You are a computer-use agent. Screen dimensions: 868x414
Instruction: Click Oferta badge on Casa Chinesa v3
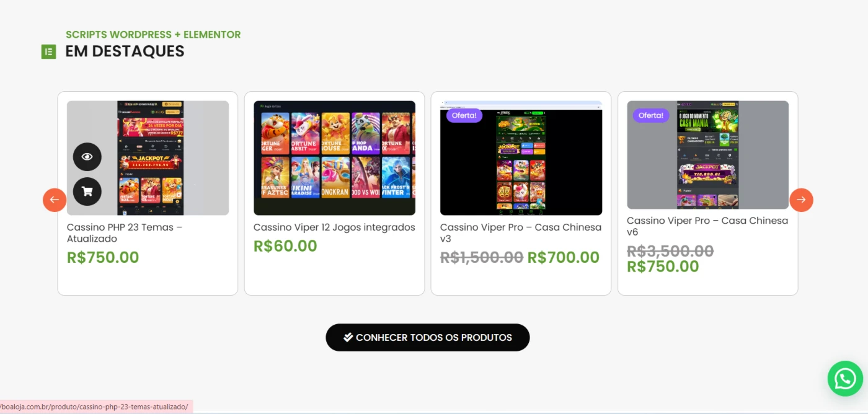pos(464,115)
